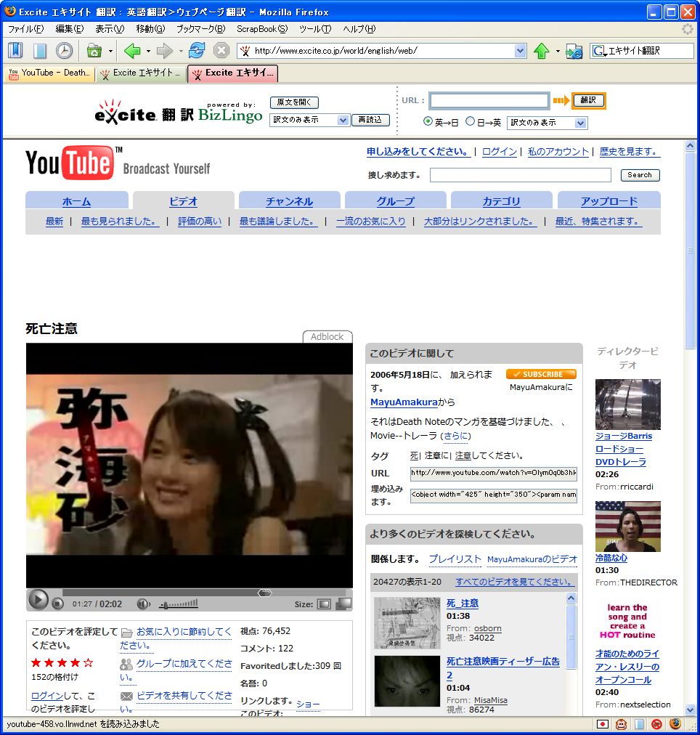Select the 日→英 translation radio button

coord(470,121)
